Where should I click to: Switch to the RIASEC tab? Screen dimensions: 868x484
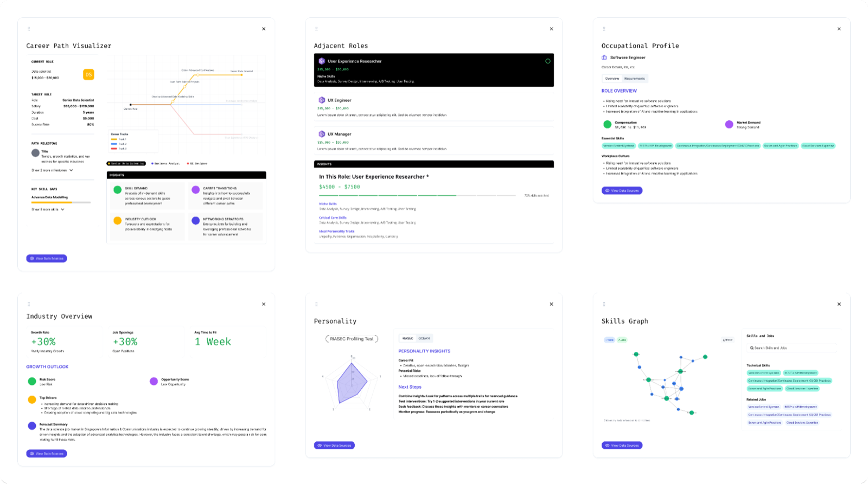coord(408,338)
